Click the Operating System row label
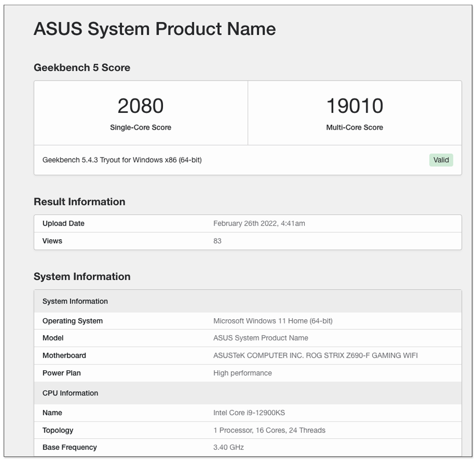 coord(73,321)
